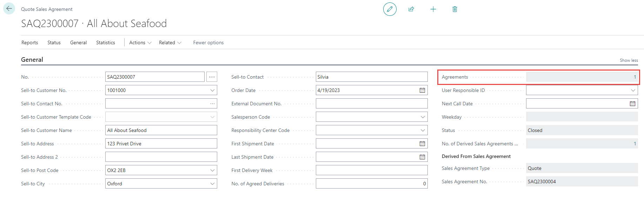
Task: Open the Next Call Date calendar icon
Action: (632, 104)
